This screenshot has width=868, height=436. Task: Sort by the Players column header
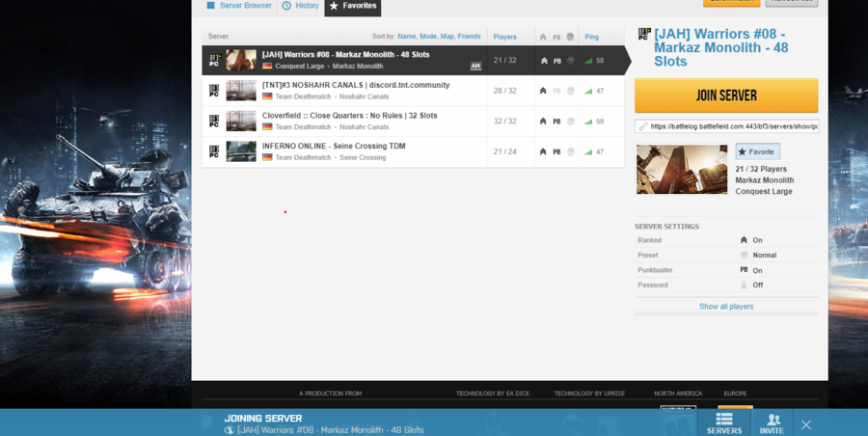click(x=504, y=37)
